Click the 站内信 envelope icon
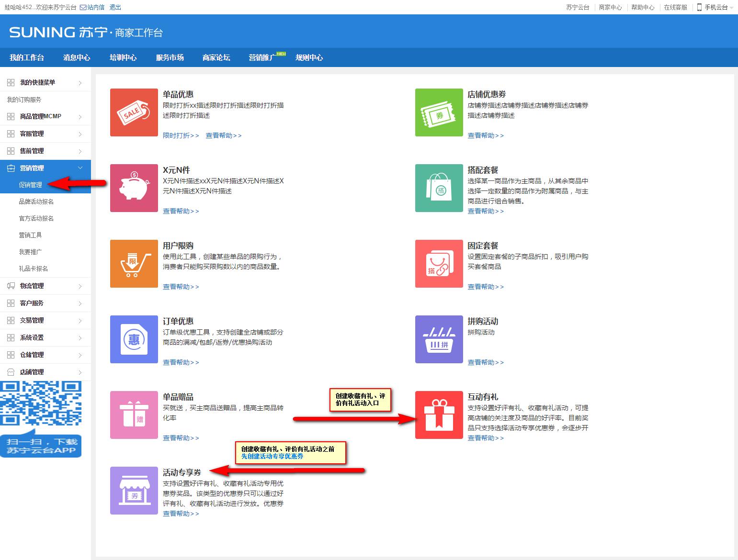This screenshot has width=738, height=560. click(x=83, y=7)
